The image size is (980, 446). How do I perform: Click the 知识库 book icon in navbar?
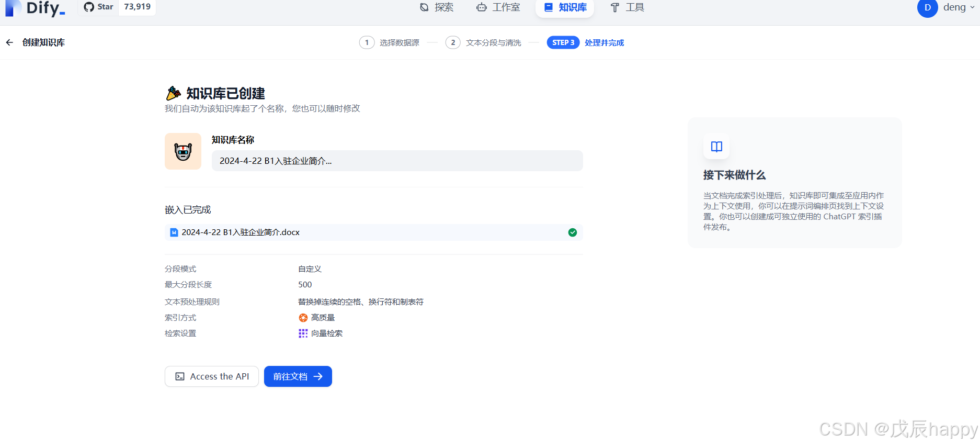point(549,7)
